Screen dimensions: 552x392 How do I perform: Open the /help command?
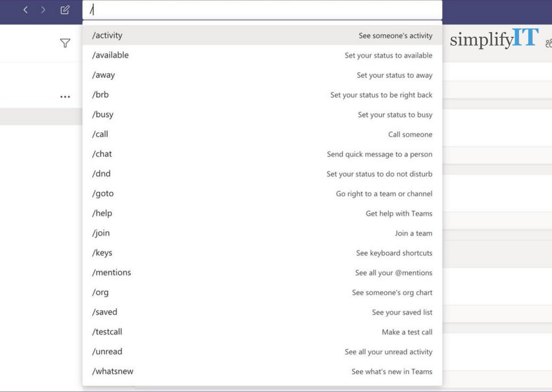tap(262, 213)
